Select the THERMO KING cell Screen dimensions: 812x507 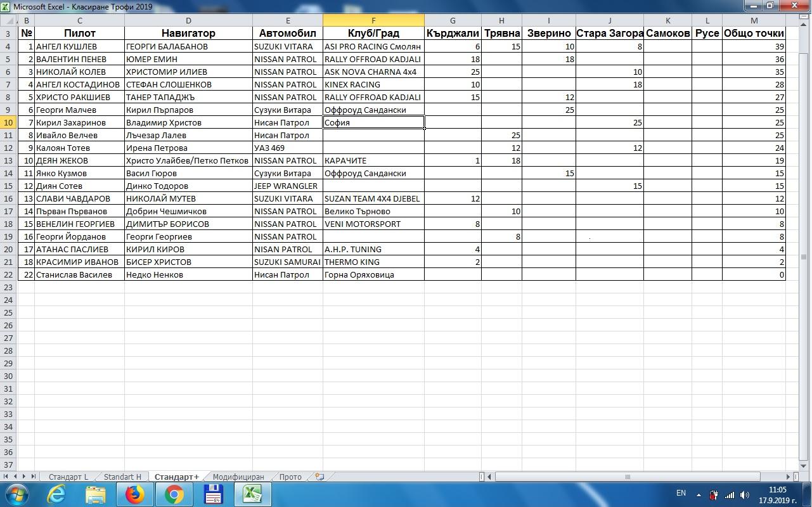pyautogui.click(x=373, y=262)
